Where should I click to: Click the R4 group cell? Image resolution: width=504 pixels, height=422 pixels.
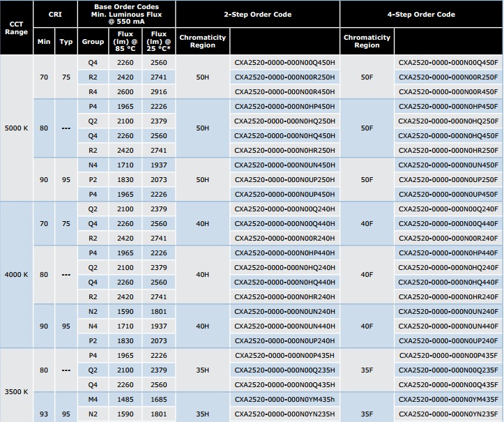(x=93, y=91)
